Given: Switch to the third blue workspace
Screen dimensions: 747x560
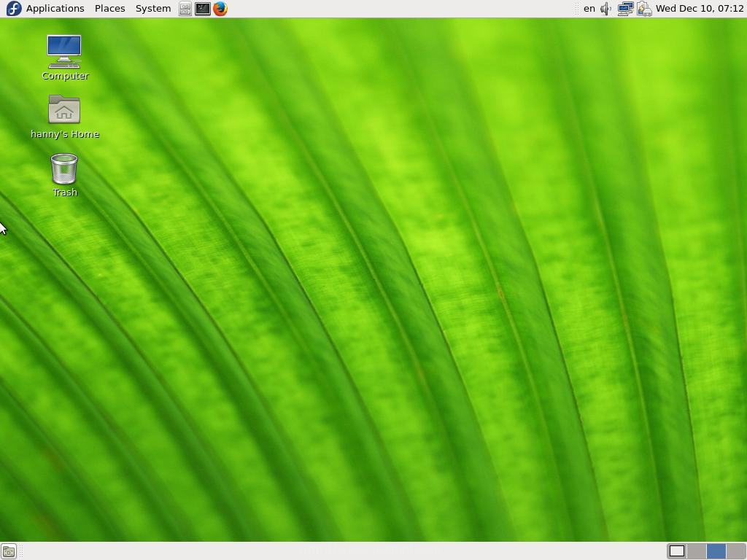Looking at the screenshot, I should tap(716, 551).
